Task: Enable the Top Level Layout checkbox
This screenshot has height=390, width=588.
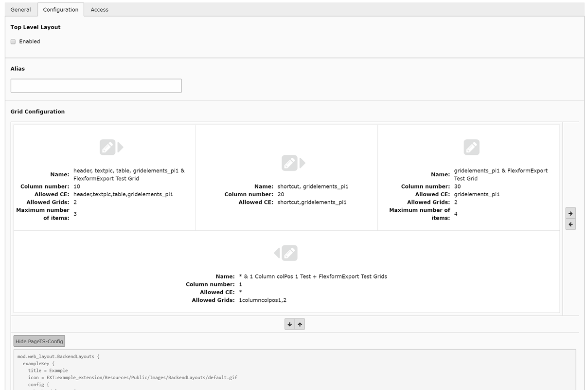Action: [13, 42]
